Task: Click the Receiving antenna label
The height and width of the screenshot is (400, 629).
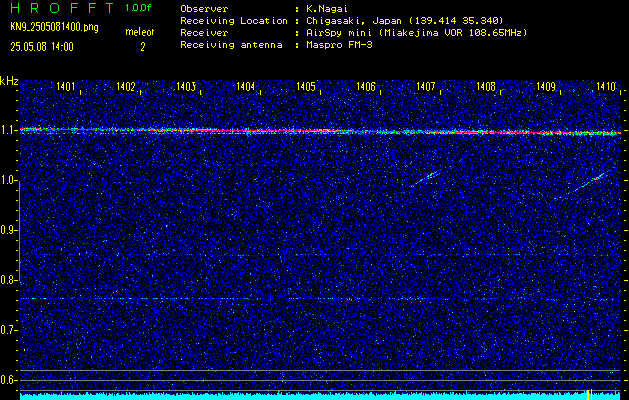Action: [x=231, y=45]
